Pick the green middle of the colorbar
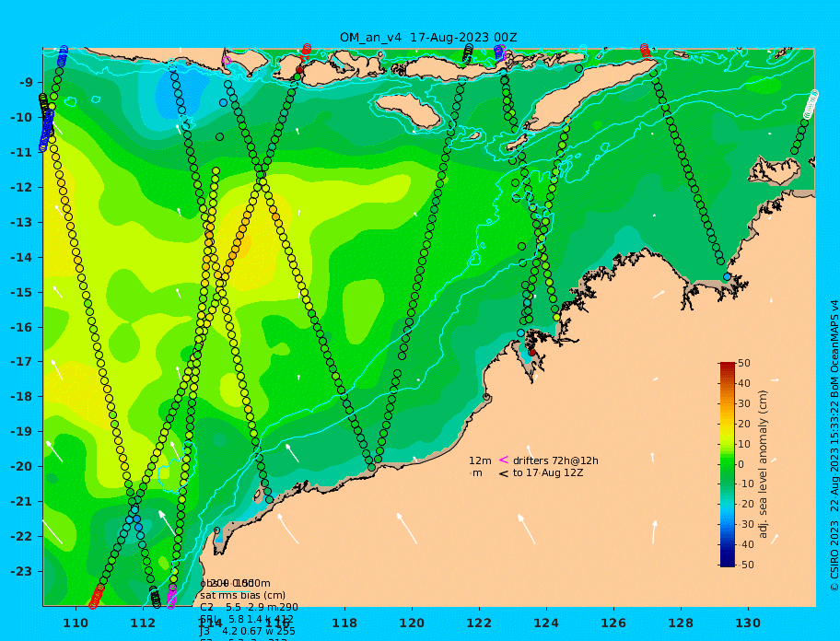Image resolution: width=840 pixels, height=641 pixels. click(x=727, y=464)
